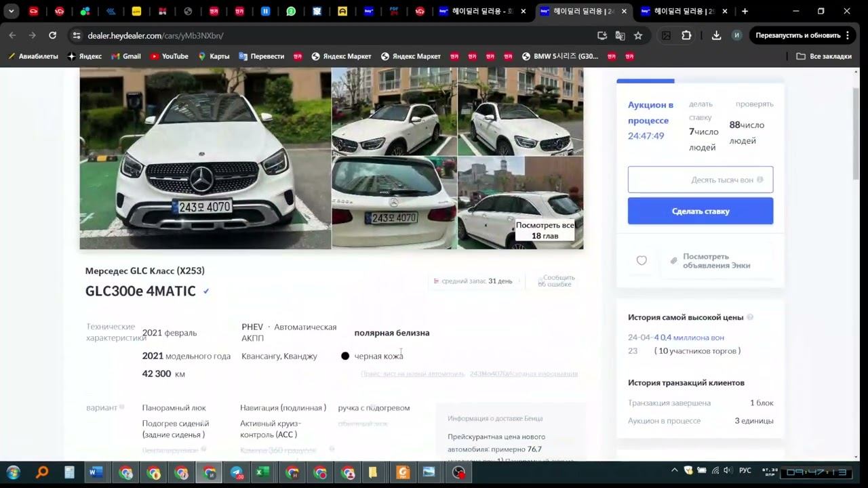
Task: Open site information icon in address bar
Action: point(76,35)
